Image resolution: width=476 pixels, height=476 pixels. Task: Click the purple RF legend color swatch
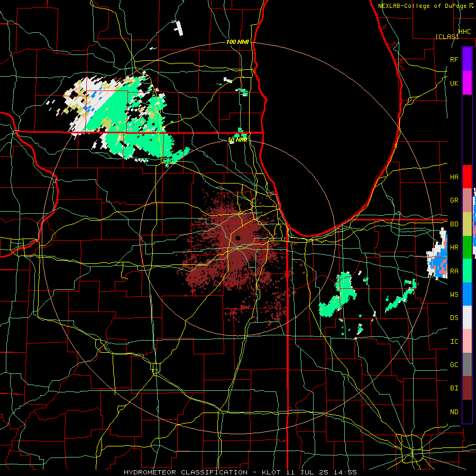click(467, 59)
